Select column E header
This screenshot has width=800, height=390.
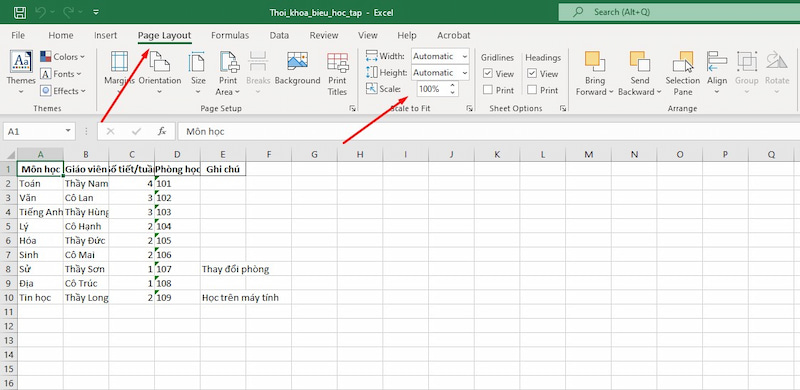[223, 154]
